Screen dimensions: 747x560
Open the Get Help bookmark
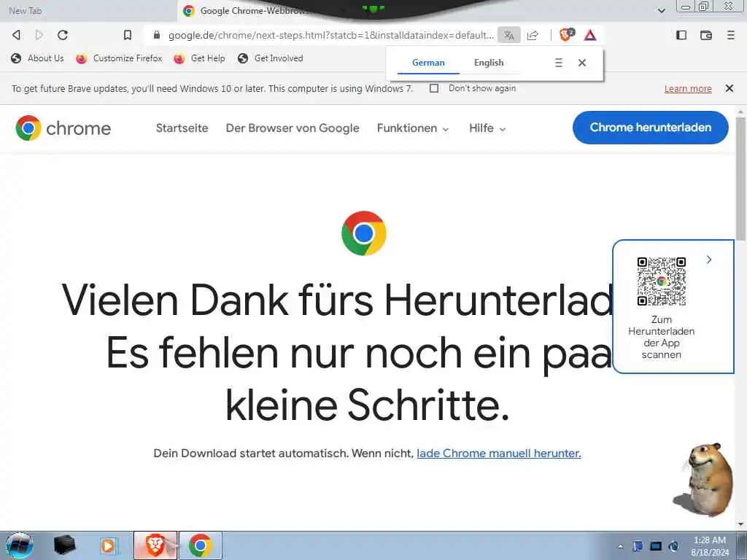pos(200,58)
